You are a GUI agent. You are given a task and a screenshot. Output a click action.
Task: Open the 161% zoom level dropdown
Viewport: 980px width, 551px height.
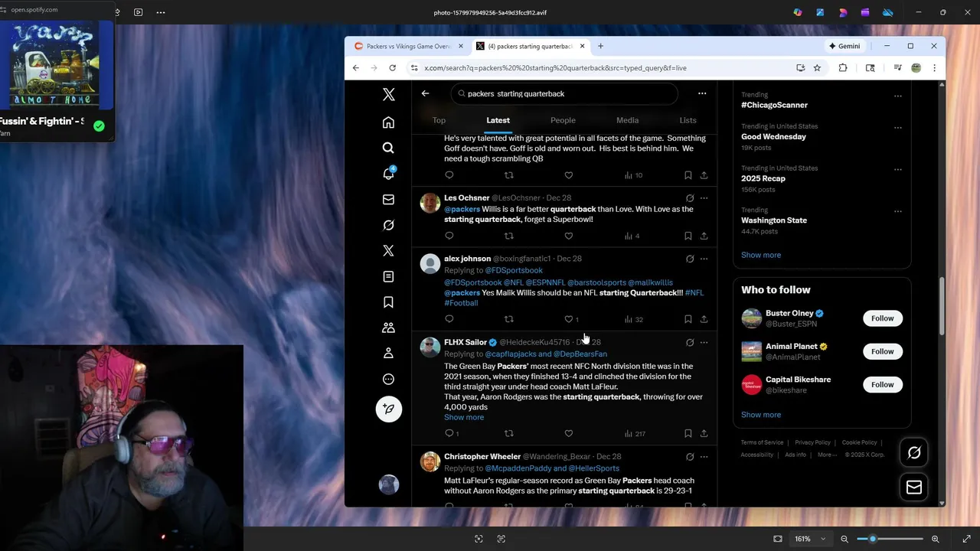810,539
